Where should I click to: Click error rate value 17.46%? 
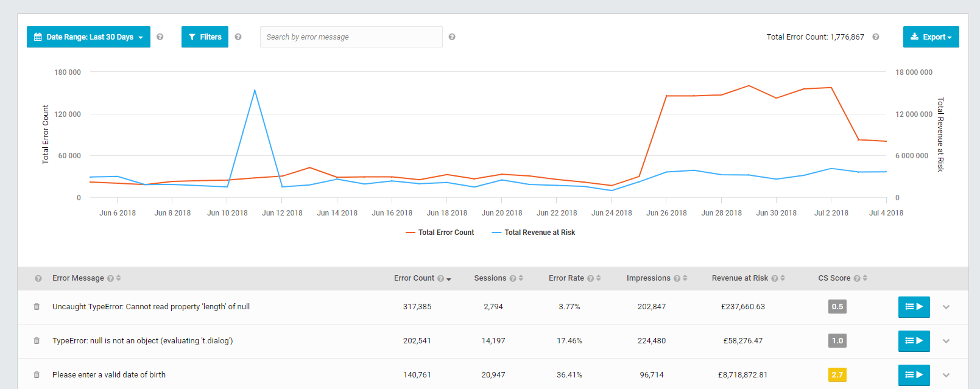[569, 341]
